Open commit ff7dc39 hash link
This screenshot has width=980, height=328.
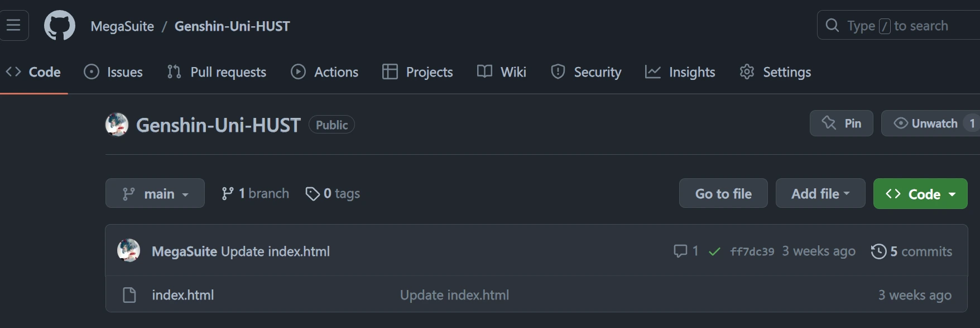coord(752,252)
